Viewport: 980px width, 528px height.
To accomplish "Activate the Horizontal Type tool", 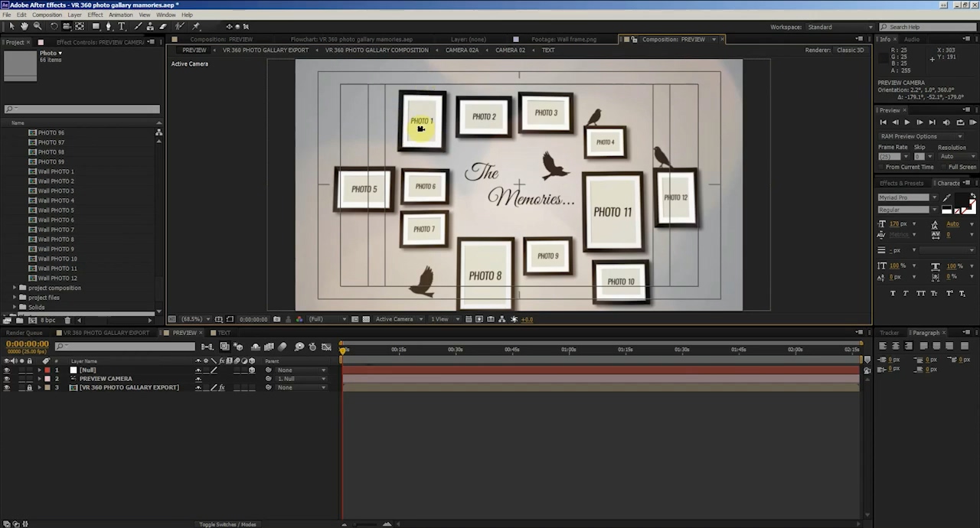I will (121, 27).
